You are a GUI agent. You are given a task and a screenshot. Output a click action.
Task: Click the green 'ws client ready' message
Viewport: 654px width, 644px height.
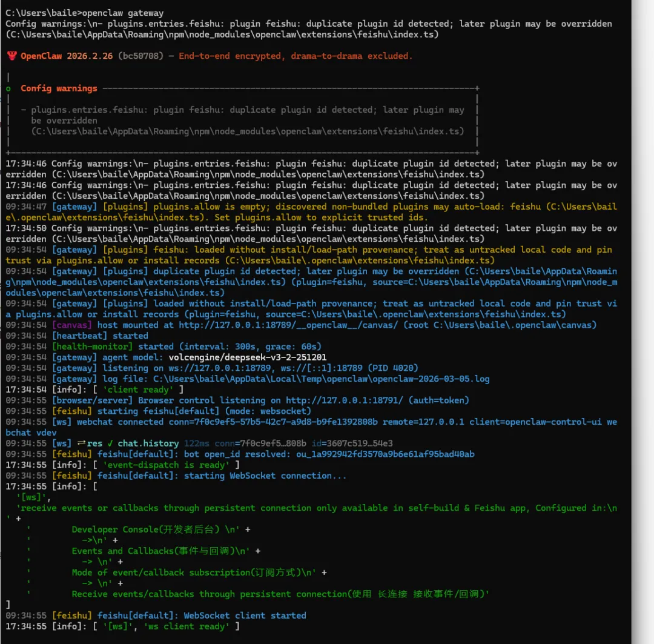click(x=187, y=626)
